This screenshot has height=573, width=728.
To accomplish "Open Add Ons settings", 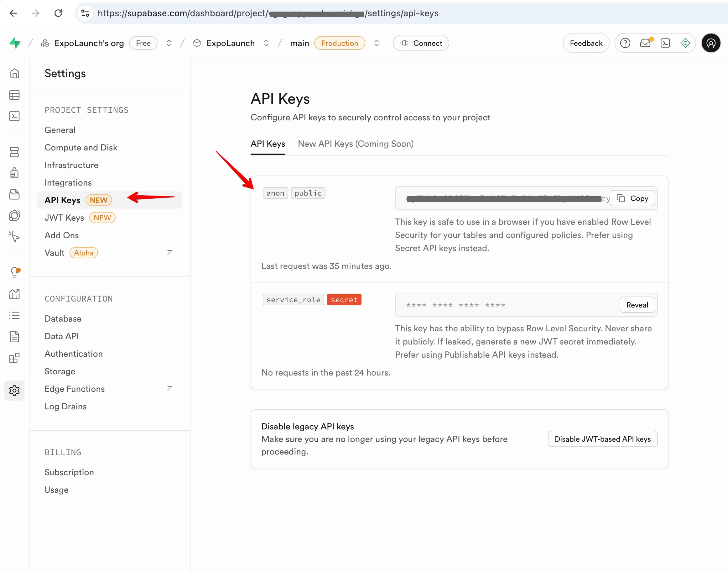I will click(x=62, y=235).
